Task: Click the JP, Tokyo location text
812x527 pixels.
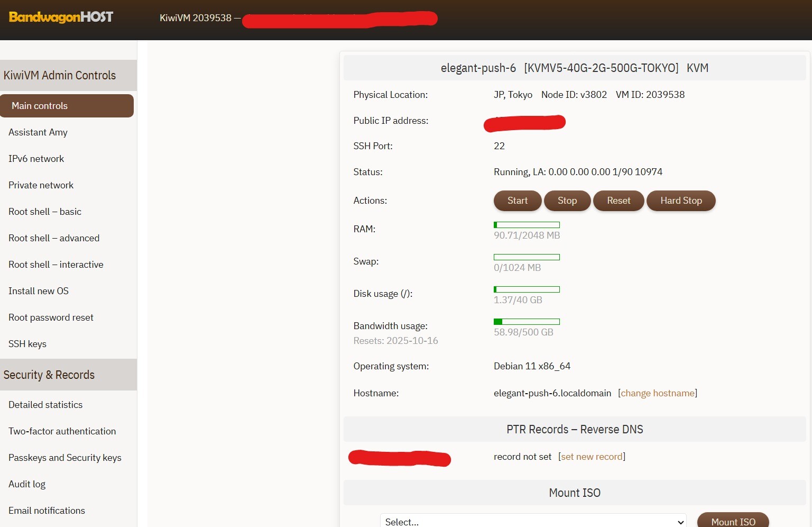Action: (x=513, y=95)
